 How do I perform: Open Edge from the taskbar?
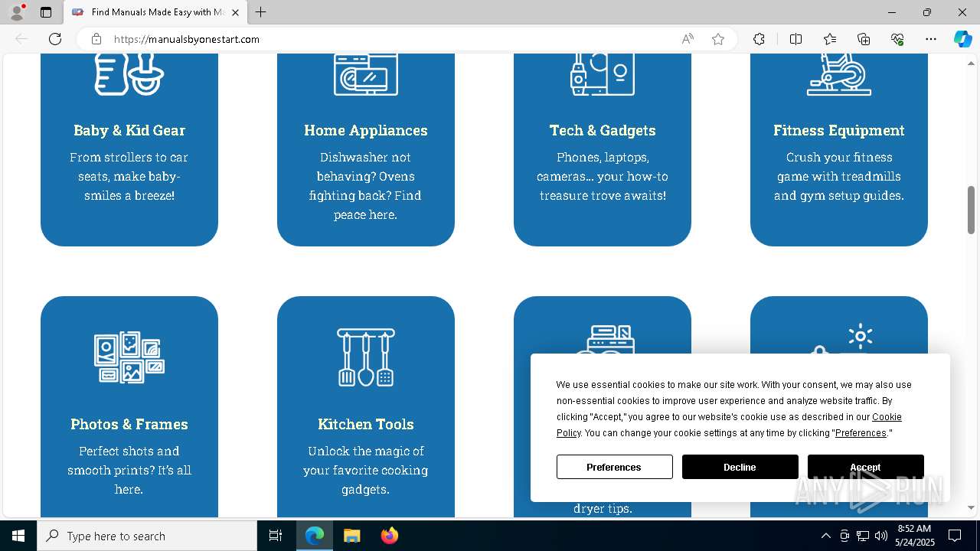click(x=315, y=536)
